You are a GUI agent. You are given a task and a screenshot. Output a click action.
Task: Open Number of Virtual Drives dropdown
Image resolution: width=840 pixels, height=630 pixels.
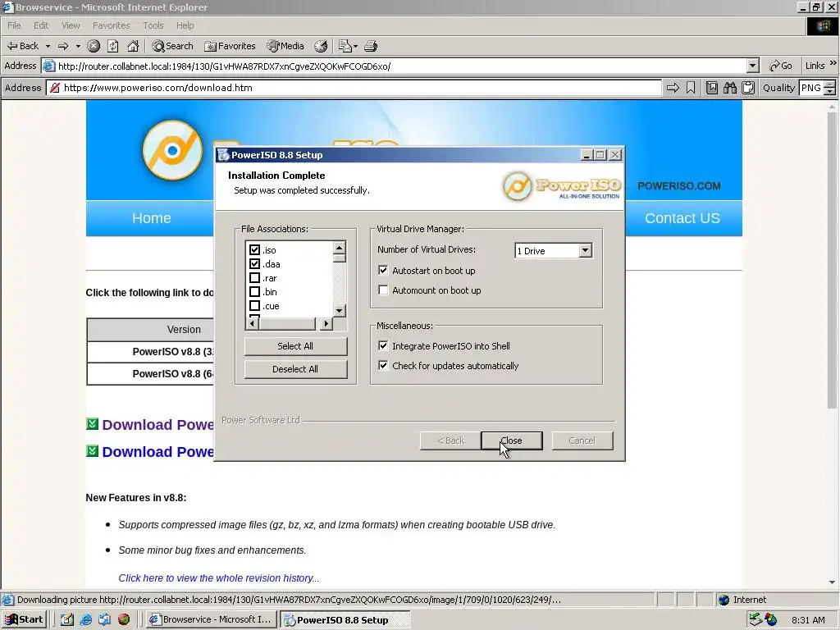click(x=585, y=250)
